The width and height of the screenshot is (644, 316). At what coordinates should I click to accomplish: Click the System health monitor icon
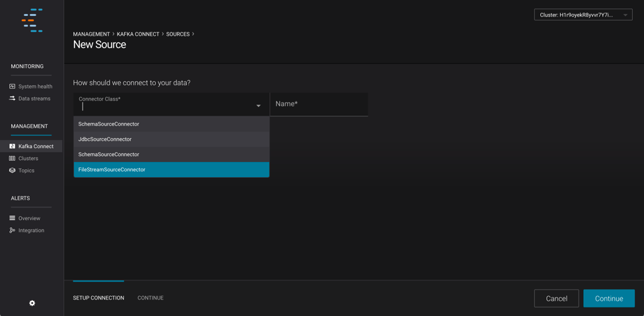click(13, 87)
